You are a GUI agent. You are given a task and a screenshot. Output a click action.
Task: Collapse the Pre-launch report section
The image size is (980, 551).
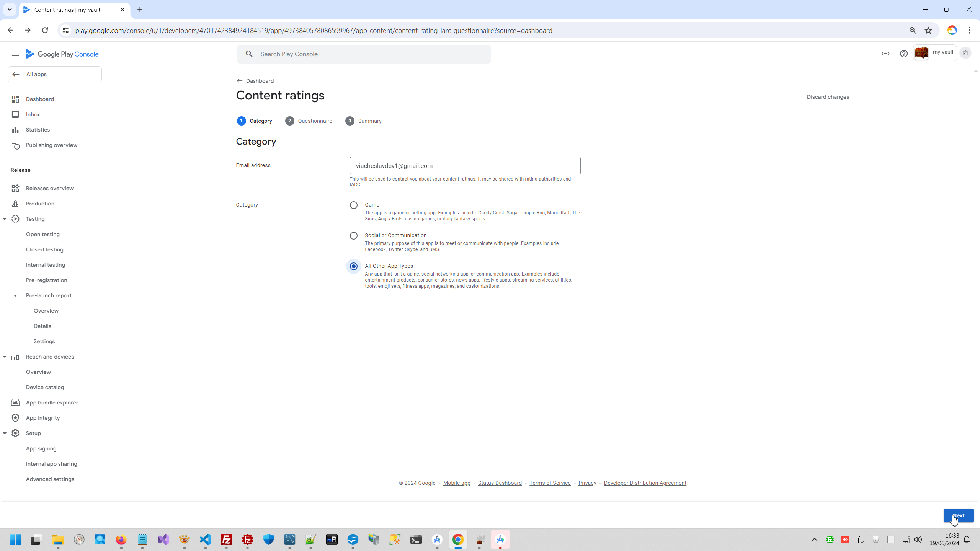point(15,295)
